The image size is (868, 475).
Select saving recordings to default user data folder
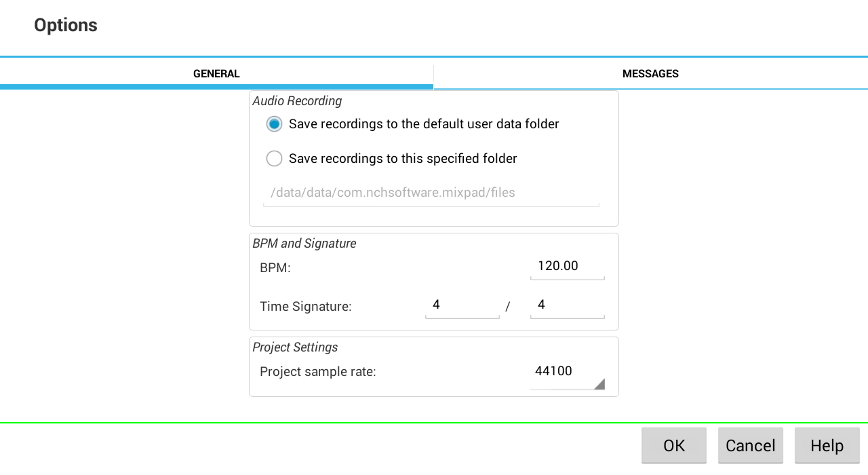(x=275, y=124)
